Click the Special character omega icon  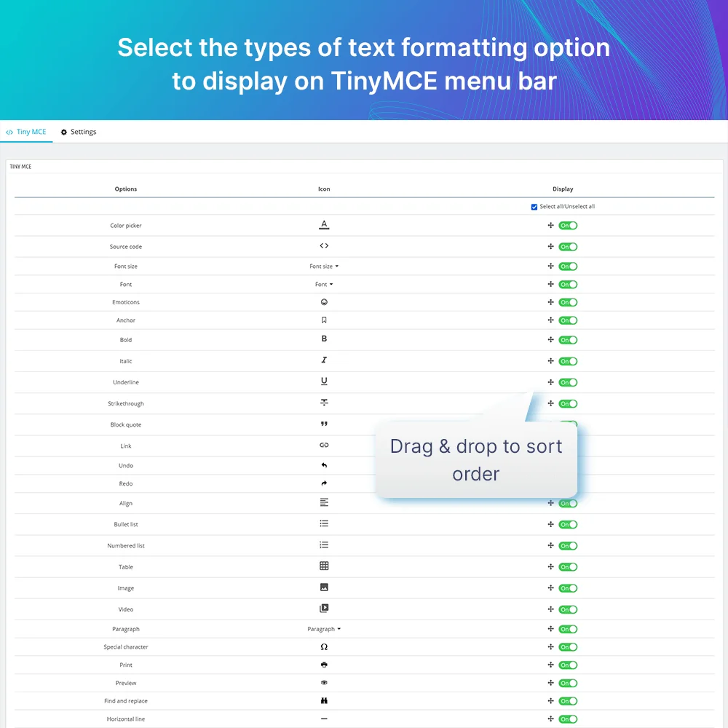coord(324,646)
